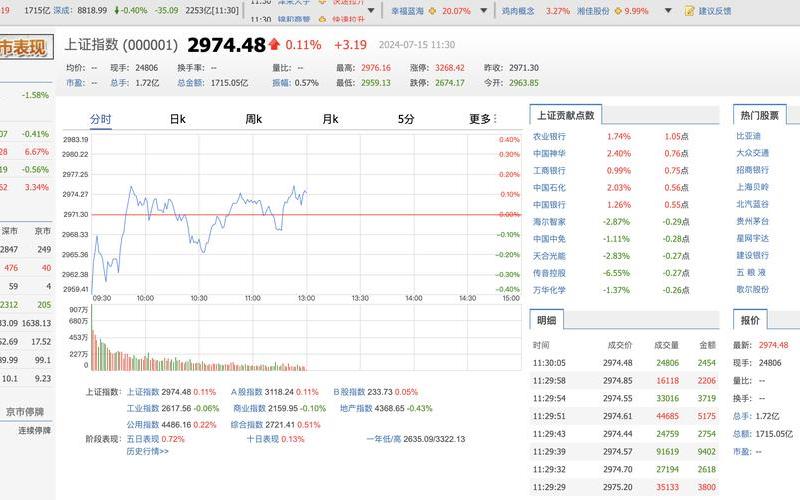Open the 商业指数 link
The image size is (800, 500).
pyautogui.click(x=249, y=408)
